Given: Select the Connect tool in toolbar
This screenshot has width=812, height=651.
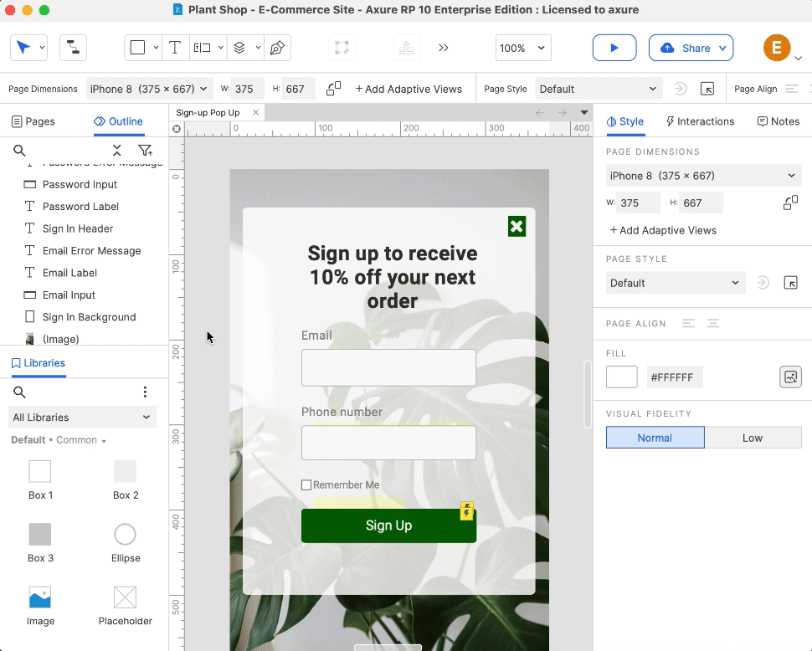Looking at the screenshot, I should [74, 48].
